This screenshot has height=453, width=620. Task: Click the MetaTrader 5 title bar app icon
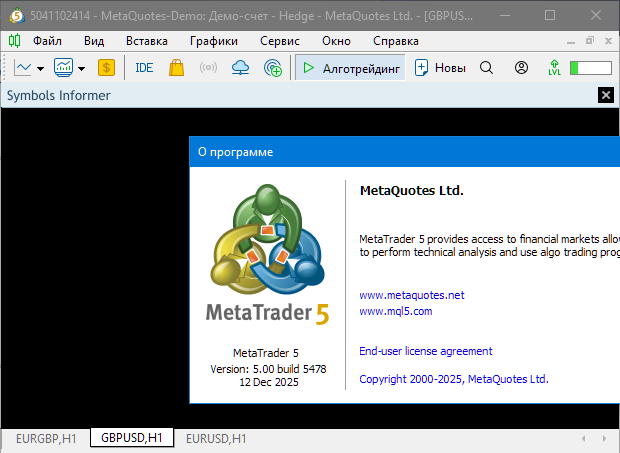tap(17, 16)
